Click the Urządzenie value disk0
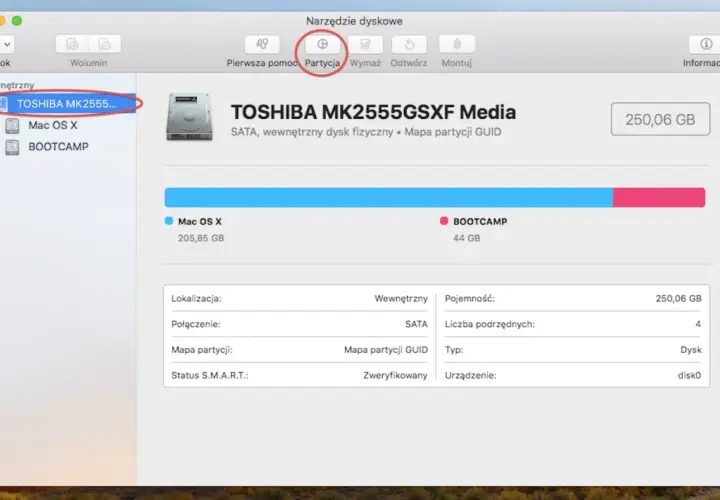Screen dimensions: 720x500 (689, 376)
